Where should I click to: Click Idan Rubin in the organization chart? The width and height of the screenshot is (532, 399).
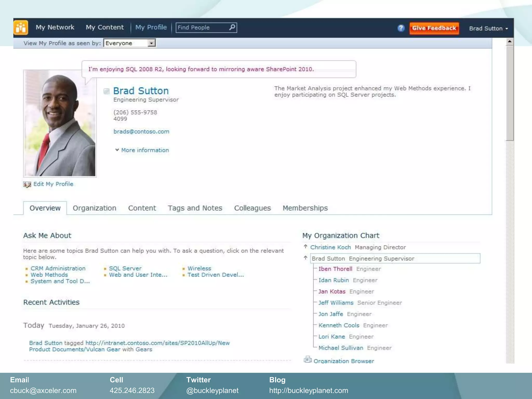(334, 280)
